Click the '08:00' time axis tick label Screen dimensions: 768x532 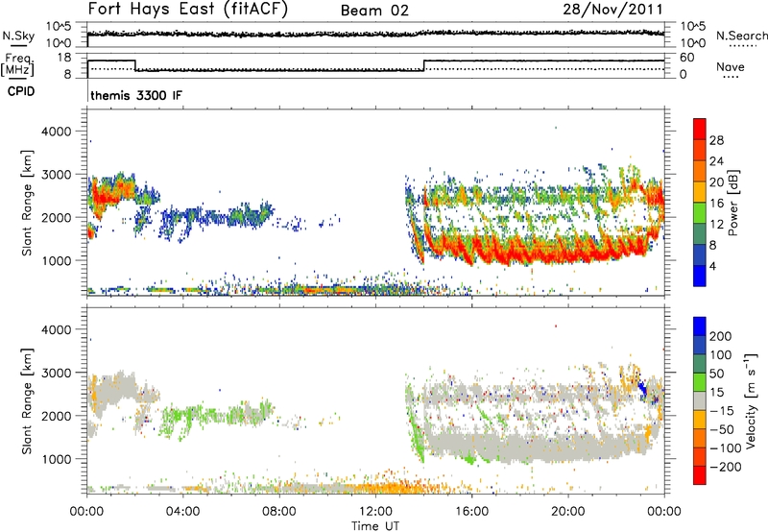pyautogui.click(x=279, y=512)
